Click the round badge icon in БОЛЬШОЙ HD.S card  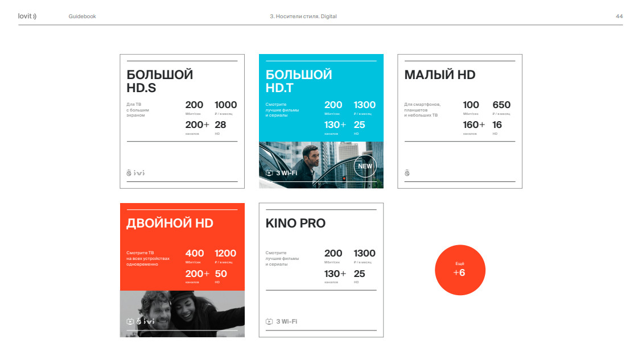pos(129,173)
